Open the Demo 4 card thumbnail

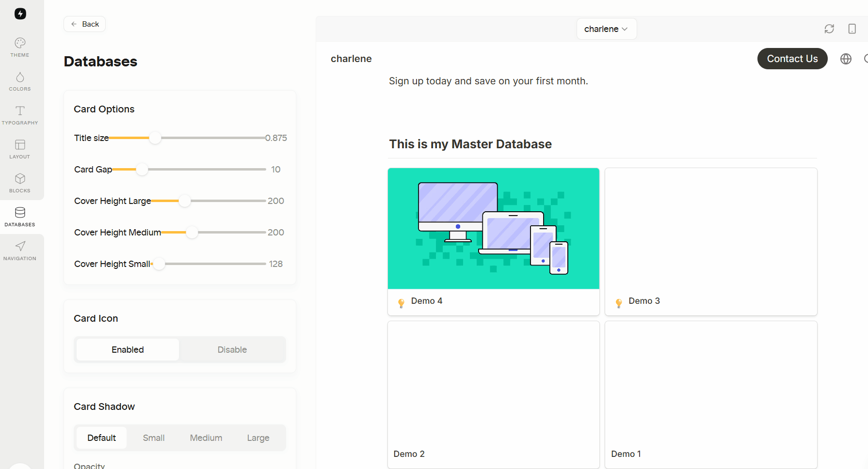[x=493, y=229]
